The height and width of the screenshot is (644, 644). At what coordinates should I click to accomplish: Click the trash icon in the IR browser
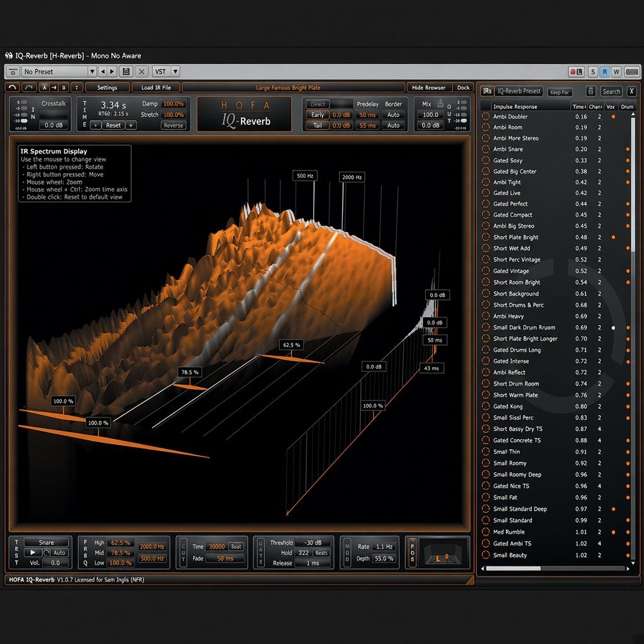pyautogui.click(x=591, y=91)
